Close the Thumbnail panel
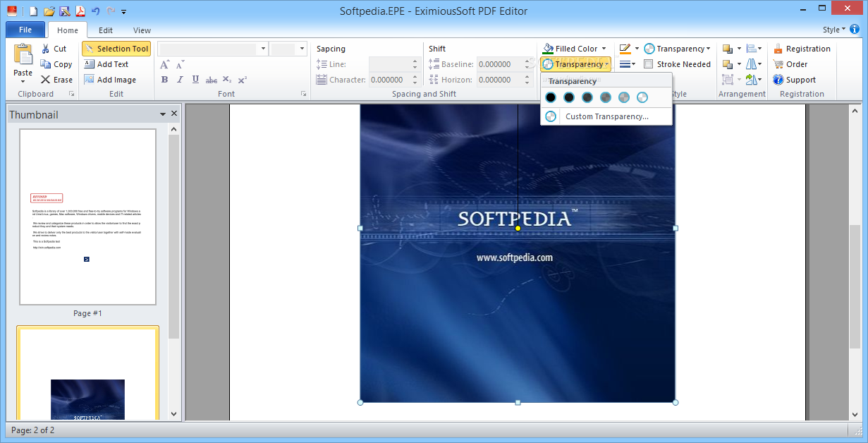 click(x=174, y=114)
